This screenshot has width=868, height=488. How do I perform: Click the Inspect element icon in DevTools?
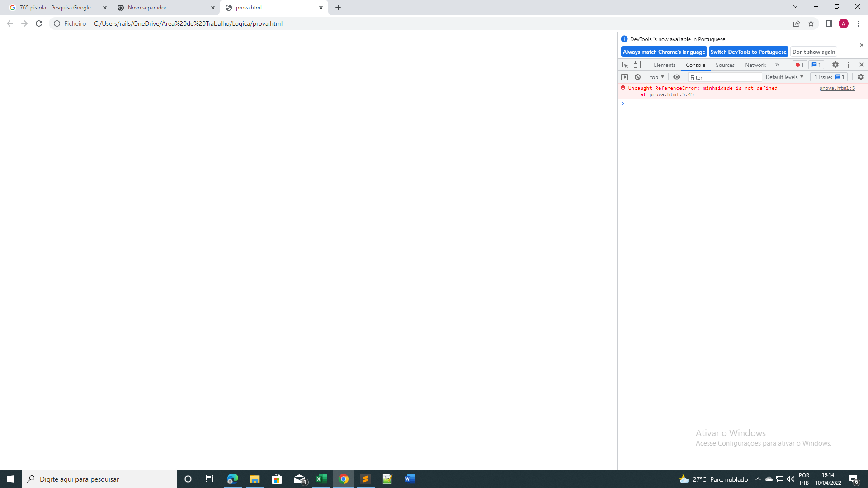(x=624, y=64)
